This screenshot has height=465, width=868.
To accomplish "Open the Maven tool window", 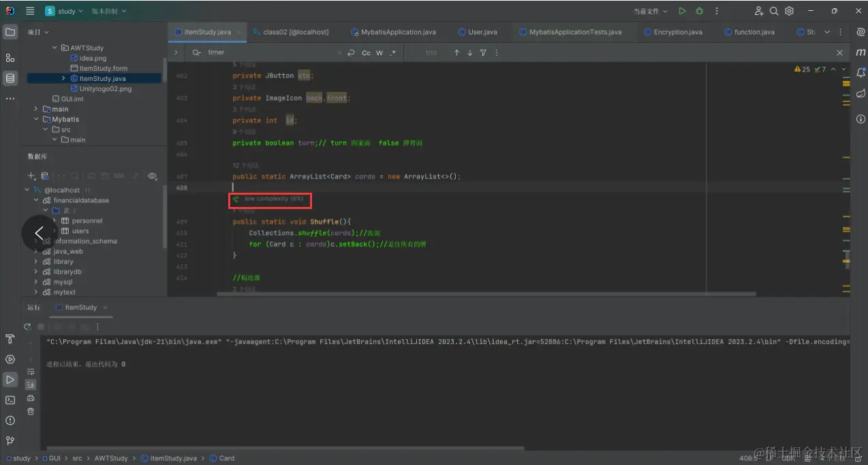I will coord(861,52).
